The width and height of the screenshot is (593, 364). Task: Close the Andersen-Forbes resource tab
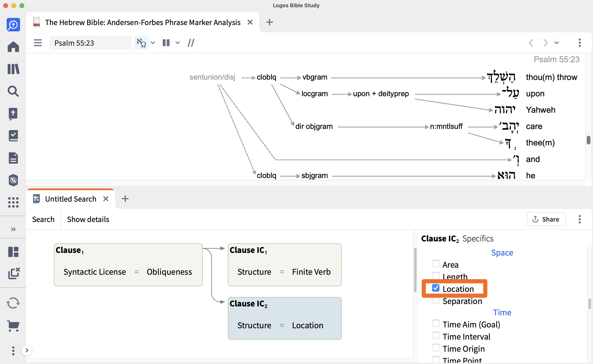coord(250,22)
